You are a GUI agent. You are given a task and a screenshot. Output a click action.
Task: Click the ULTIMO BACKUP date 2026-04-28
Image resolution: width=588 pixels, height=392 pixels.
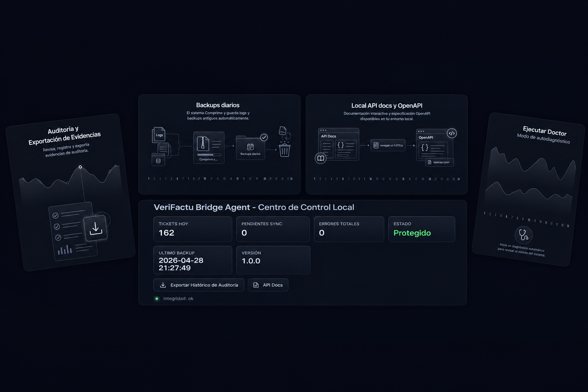click(x=181, y=260)
